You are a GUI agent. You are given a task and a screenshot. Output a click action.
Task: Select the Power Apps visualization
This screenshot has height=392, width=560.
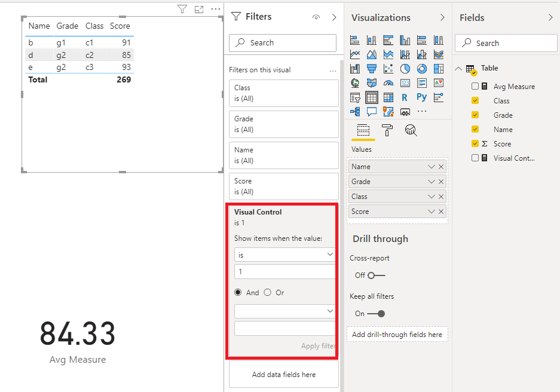(405, 112)
